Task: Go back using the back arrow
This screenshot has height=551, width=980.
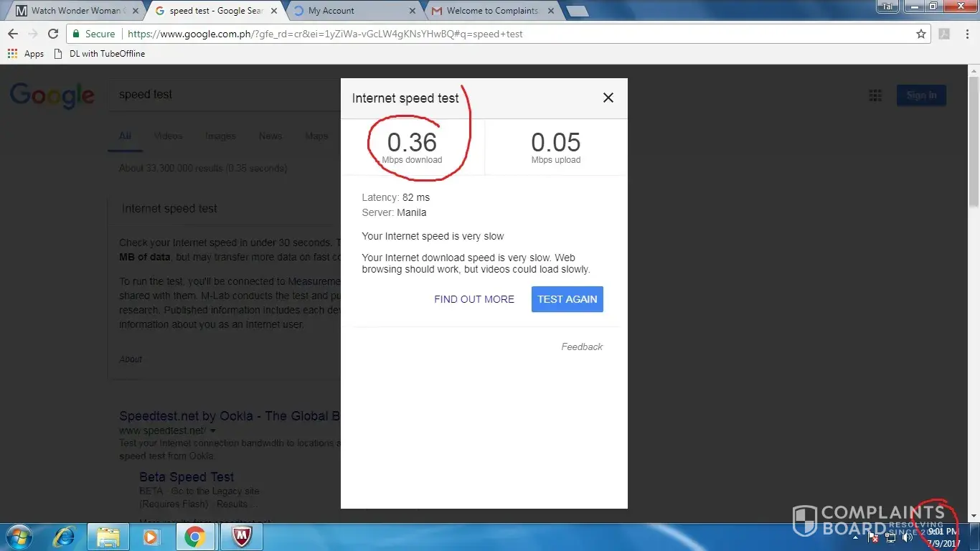Action: pyautogui.click(x=13, y=34)
